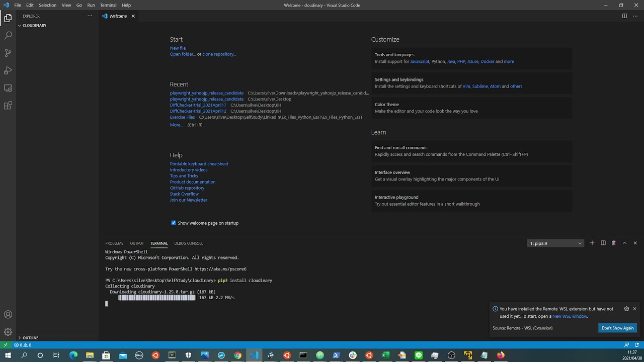Open editor More Actions ellipsis
644x362 pixels.
(635, 16)
